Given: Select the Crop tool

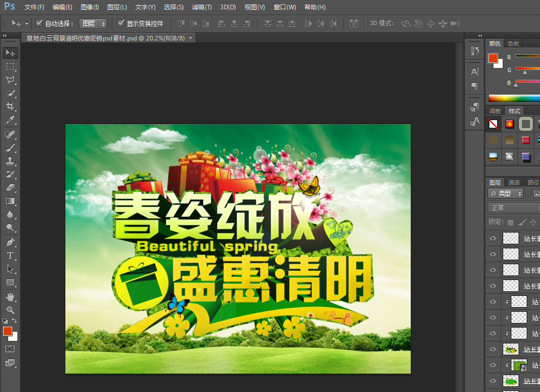Looking at the screenshot, I should [10, 106].
